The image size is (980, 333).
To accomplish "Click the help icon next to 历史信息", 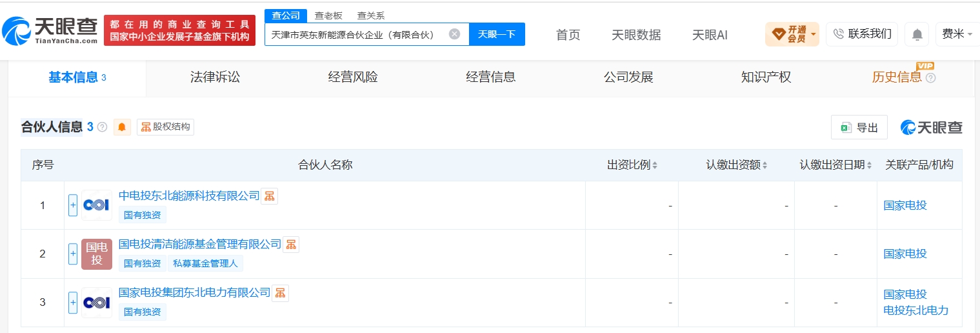I will [930, 78].
